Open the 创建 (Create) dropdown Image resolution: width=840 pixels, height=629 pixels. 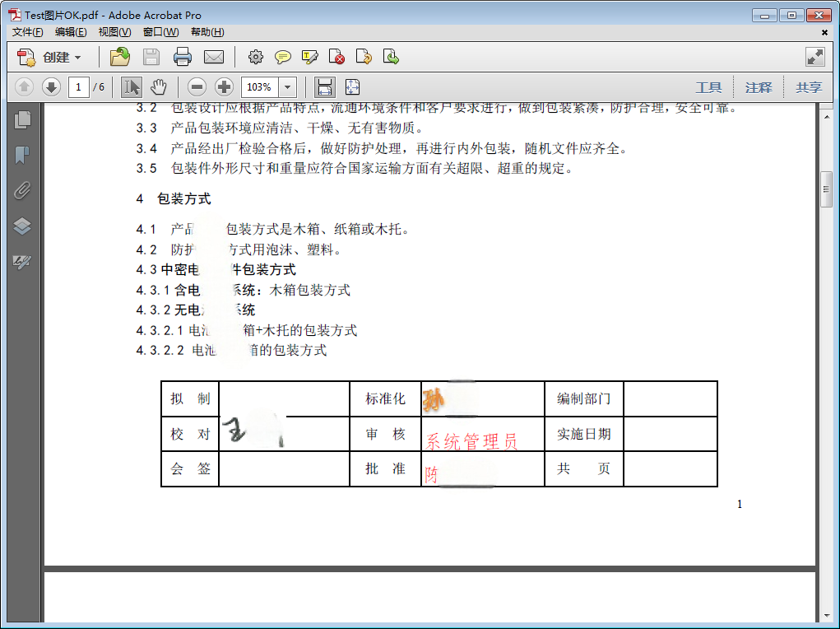51,57
